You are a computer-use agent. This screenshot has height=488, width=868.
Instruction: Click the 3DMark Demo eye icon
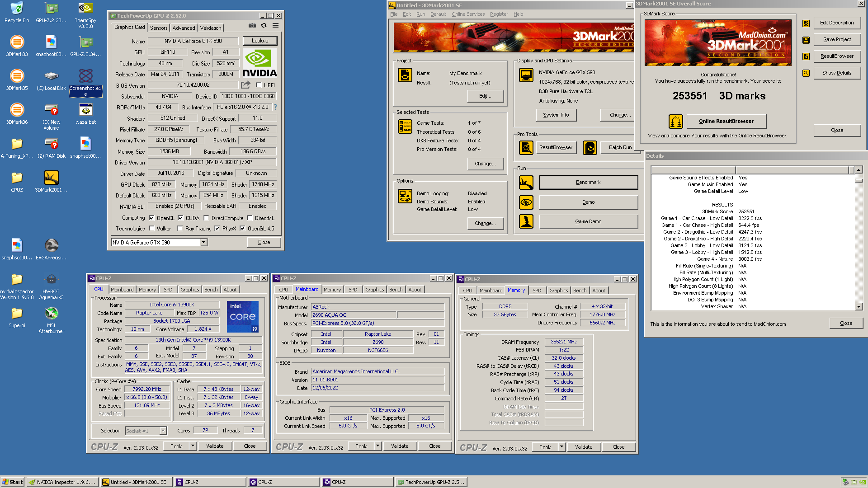tap(526, 202)
